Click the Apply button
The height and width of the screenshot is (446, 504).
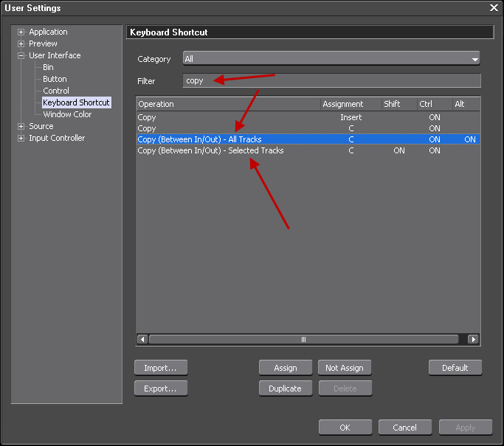click(466, 428)
